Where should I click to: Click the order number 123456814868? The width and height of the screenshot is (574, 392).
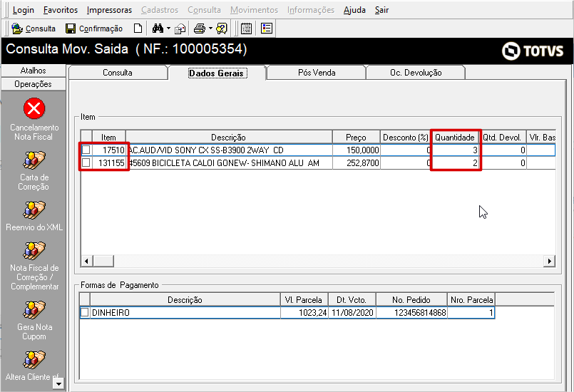[x=411, y=313]
